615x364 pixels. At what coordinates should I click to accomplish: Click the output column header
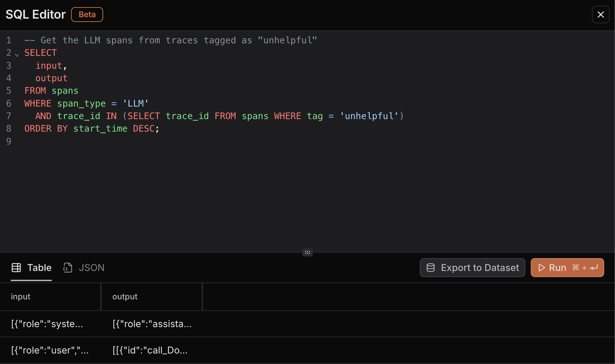pos(152,297)
